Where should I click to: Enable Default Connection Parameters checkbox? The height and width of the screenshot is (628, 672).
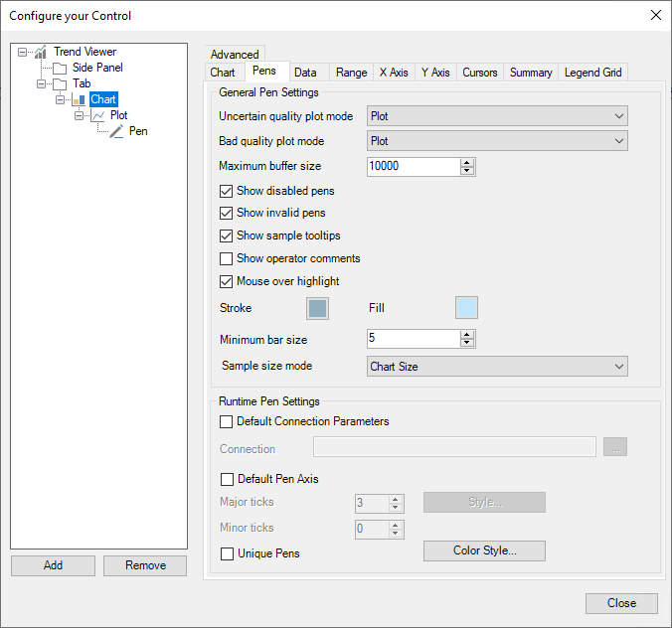click(226, 421)
